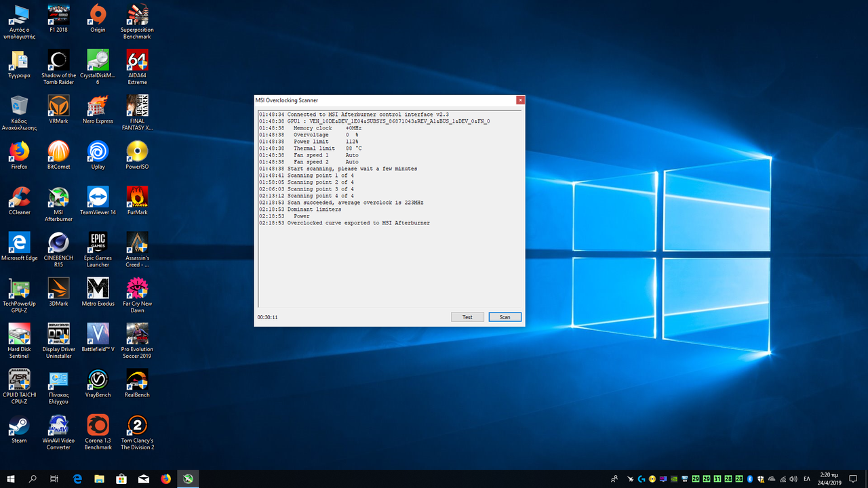Select the FurMark desktop icon
The width and height of the screenshot is (868, 488).
point(137,201)
